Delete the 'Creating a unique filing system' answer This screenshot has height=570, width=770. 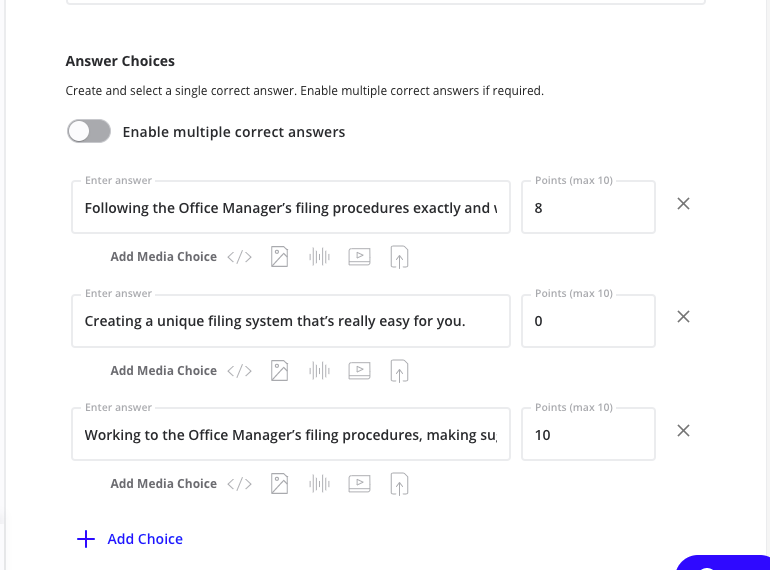click(x=684, y=317)
